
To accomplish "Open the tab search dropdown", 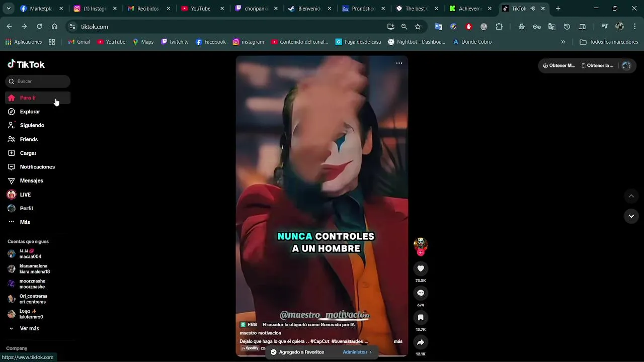I will click(x=9, y=9).
